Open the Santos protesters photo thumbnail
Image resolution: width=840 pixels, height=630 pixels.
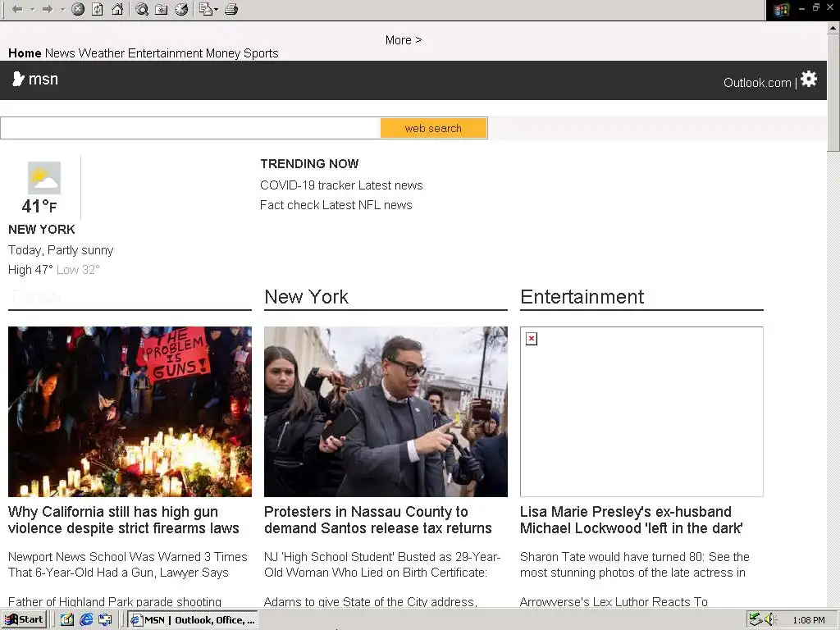pyautogui.click(x=386, y=412)
